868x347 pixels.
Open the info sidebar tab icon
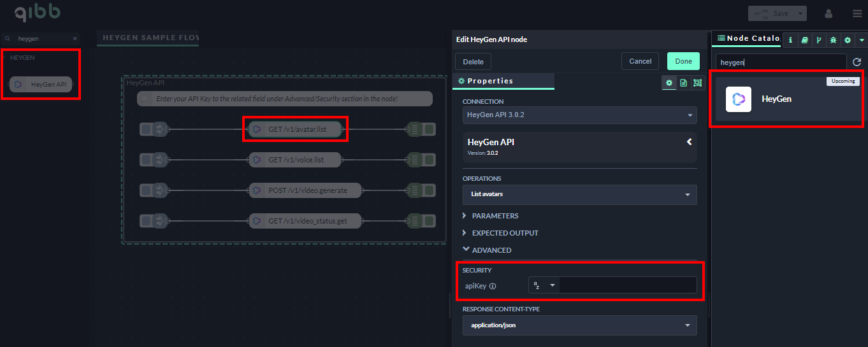tap(790, 39)
